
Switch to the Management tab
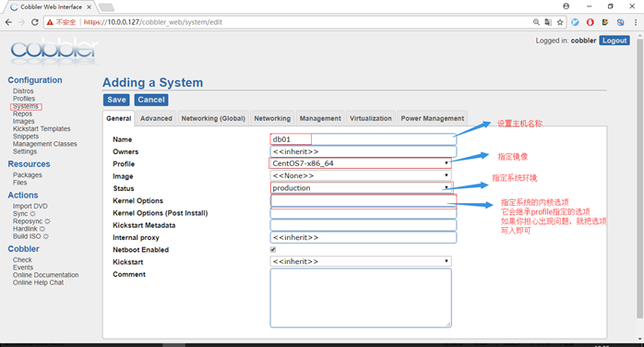[320, 118]
